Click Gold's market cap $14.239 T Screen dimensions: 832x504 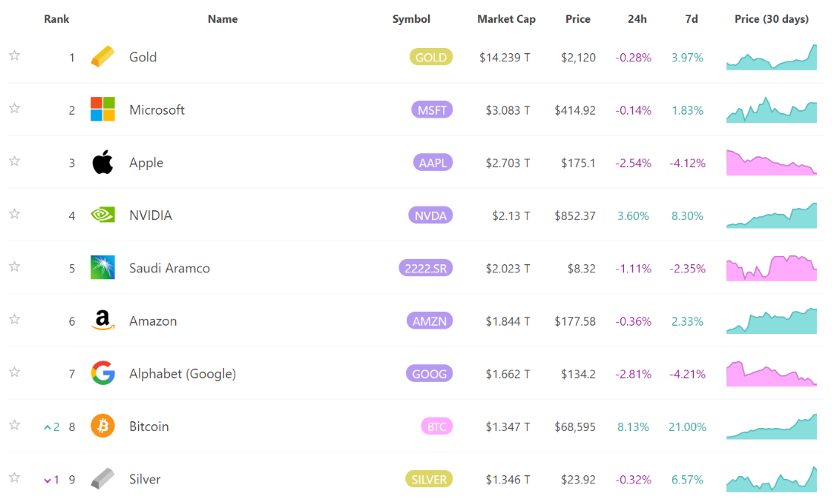[505, 57]
